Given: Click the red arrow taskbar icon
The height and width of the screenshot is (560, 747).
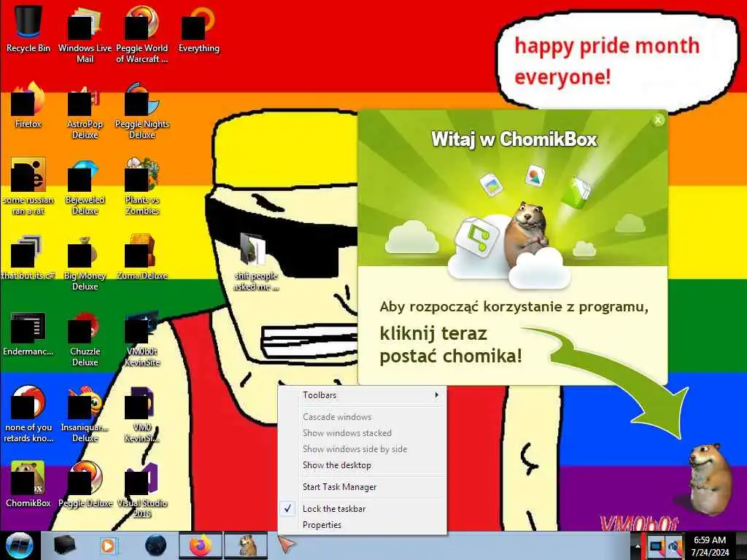Looking at the screenshot, I should (x=286, y=544).
